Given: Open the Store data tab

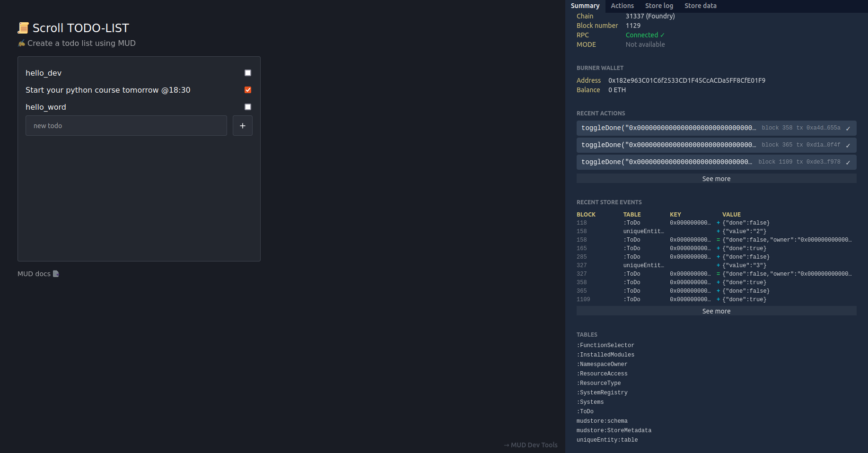Looking at the screenshot, I should coord(701,6).
